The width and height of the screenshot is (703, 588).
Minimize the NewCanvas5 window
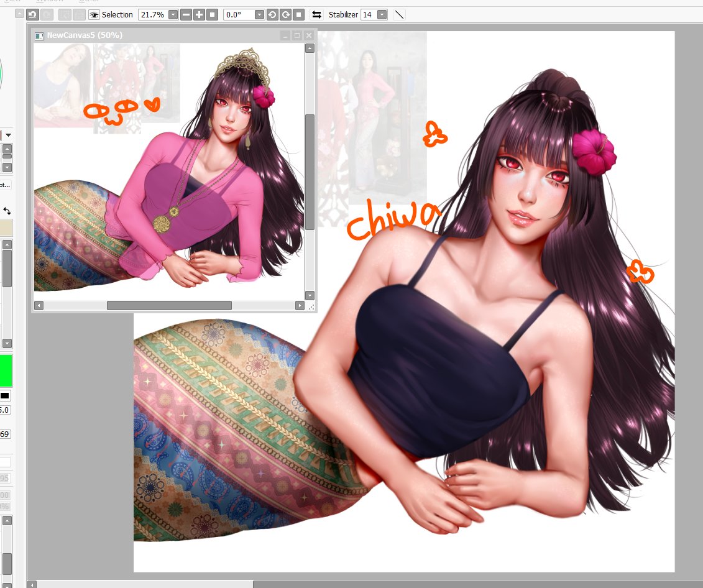(285, 35)
